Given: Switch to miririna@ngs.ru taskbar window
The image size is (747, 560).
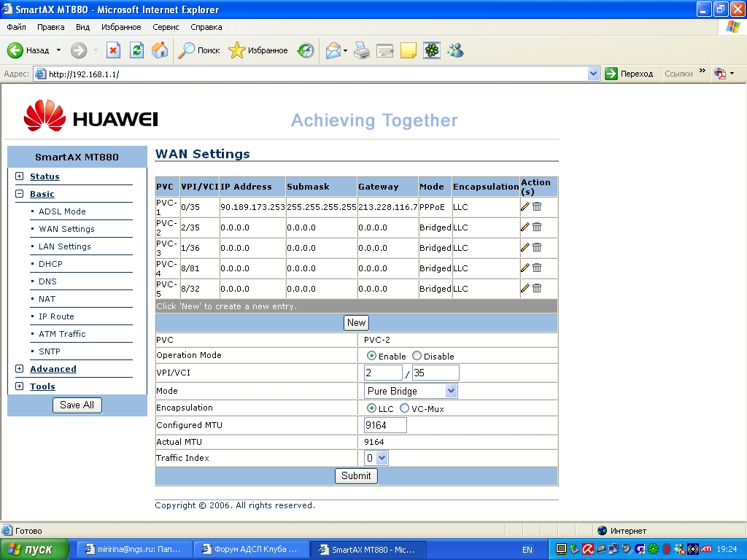Looking at the screenshot, I should 133,550.
